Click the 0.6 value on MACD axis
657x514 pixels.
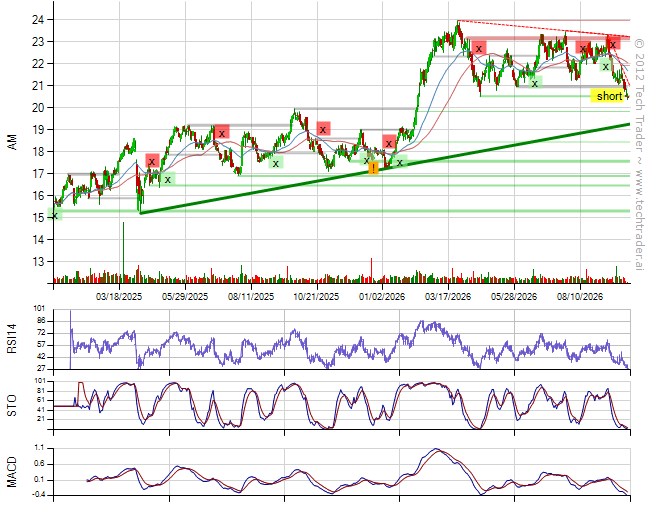39,464
